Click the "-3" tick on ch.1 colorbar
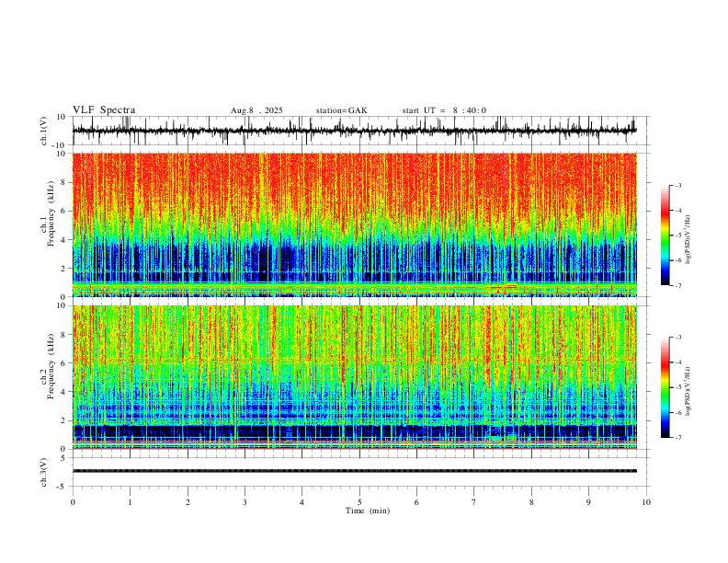728x563 pixels. click(x=677, y=185)
